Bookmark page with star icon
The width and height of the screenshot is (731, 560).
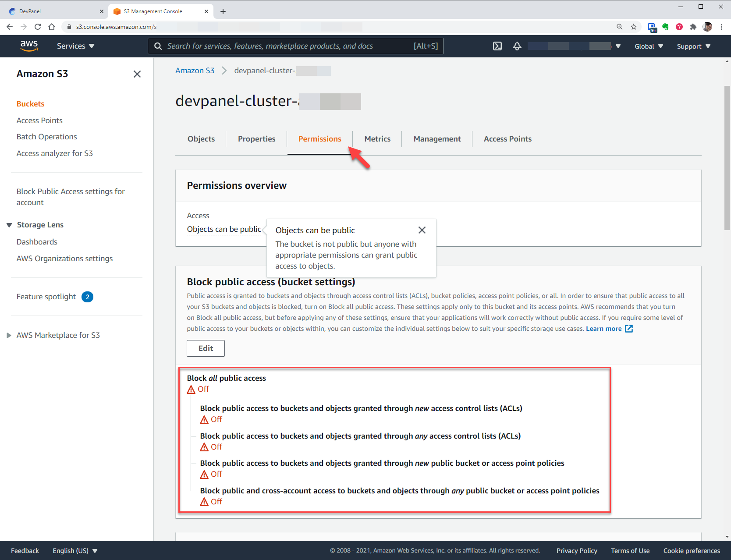click(634, 27)
